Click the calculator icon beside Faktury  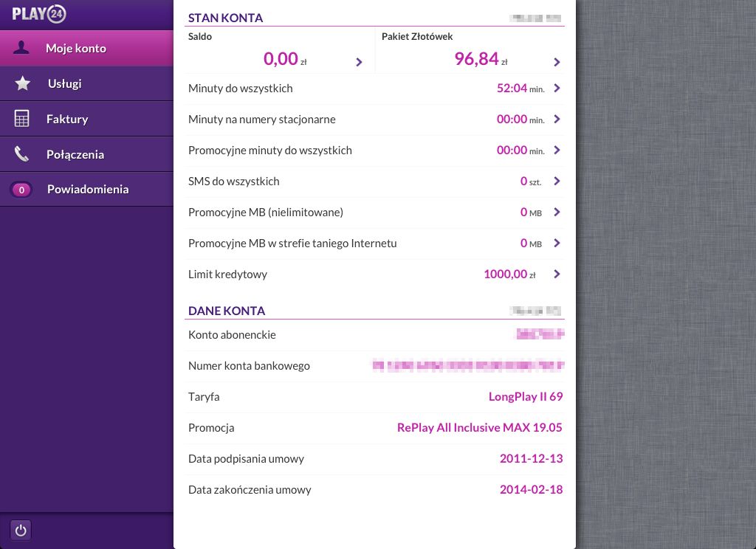(22, 119)
